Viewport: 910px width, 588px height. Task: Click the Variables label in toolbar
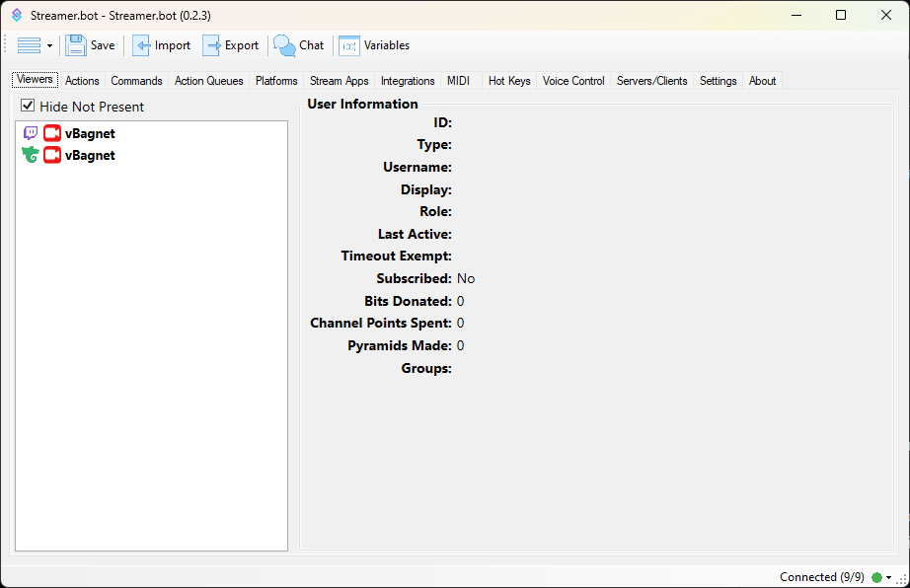point(387,45)
